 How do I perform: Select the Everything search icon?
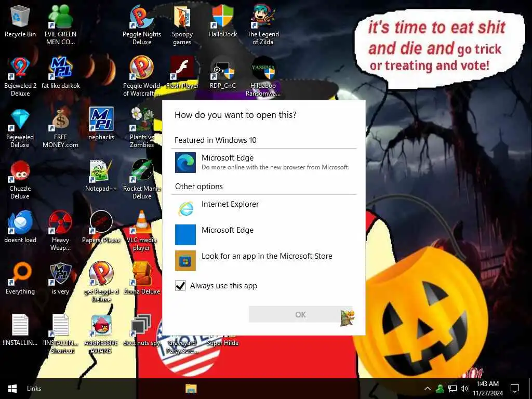(20, 279)
